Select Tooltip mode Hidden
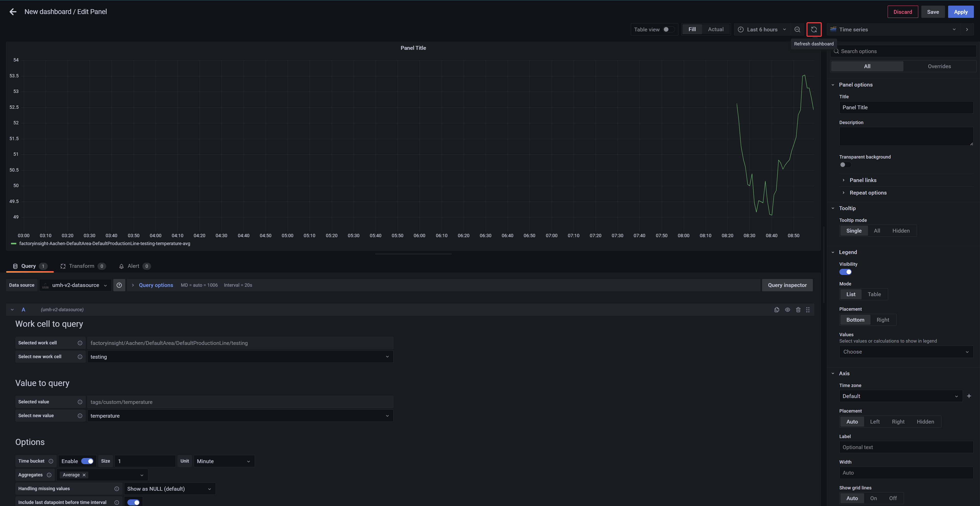The width and height of the screenshot is (980, 506). coord(901,231)
